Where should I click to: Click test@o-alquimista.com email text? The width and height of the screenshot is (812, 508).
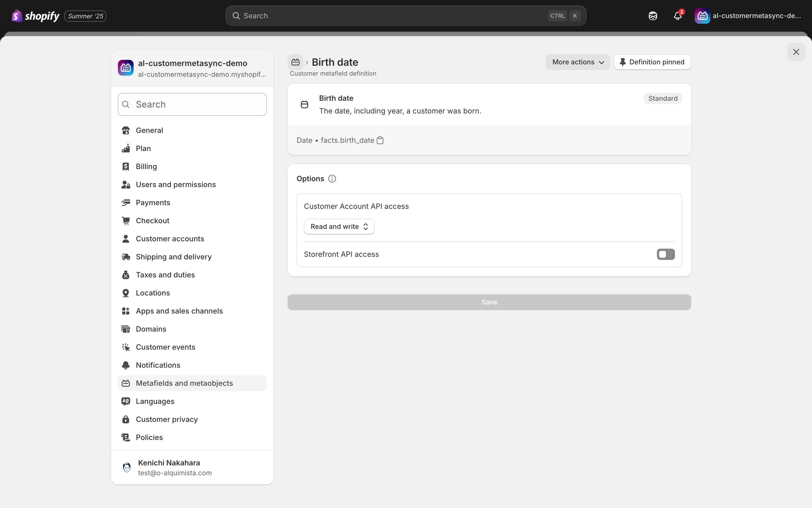coord(175,473)
